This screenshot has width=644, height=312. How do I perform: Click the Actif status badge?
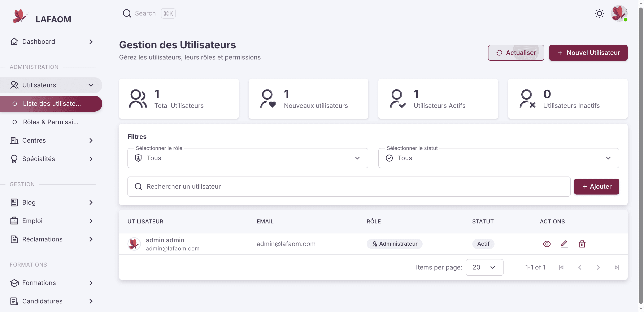483,244
